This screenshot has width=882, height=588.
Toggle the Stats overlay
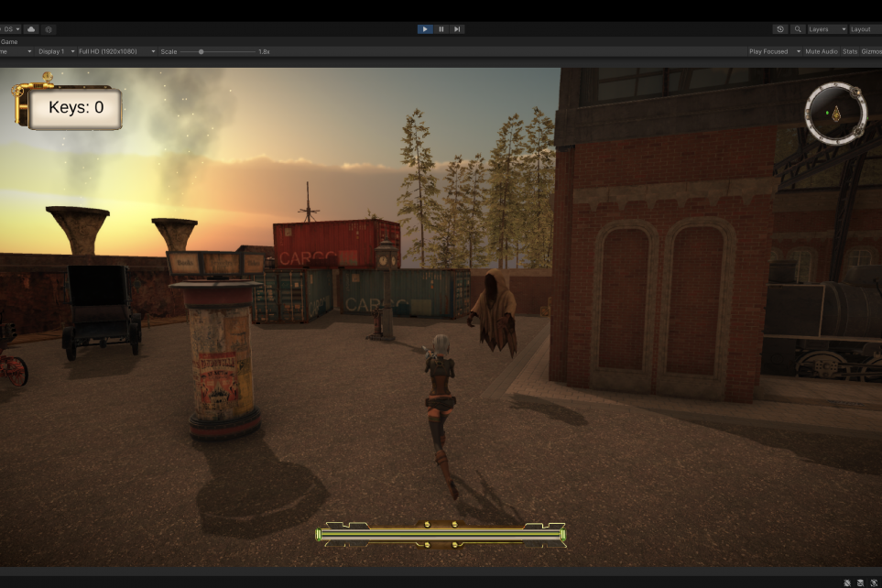click(x=850, y=51)
